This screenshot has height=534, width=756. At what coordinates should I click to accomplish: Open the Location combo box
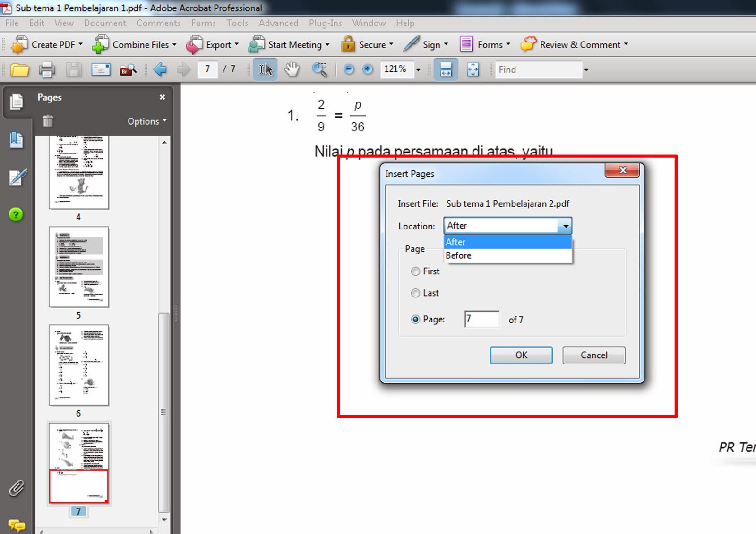[x=507, y=226]
